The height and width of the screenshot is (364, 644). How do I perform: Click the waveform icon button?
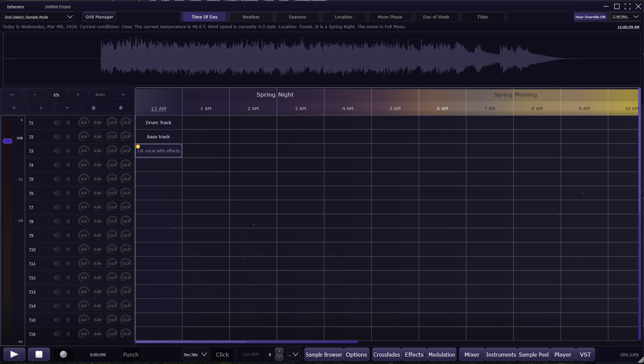click(12, 95)
